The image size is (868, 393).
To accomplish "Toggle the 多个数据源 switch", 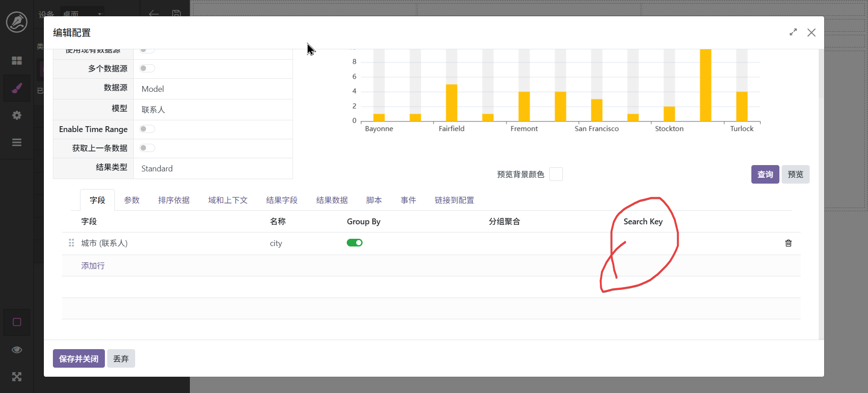I will (147, 68).
